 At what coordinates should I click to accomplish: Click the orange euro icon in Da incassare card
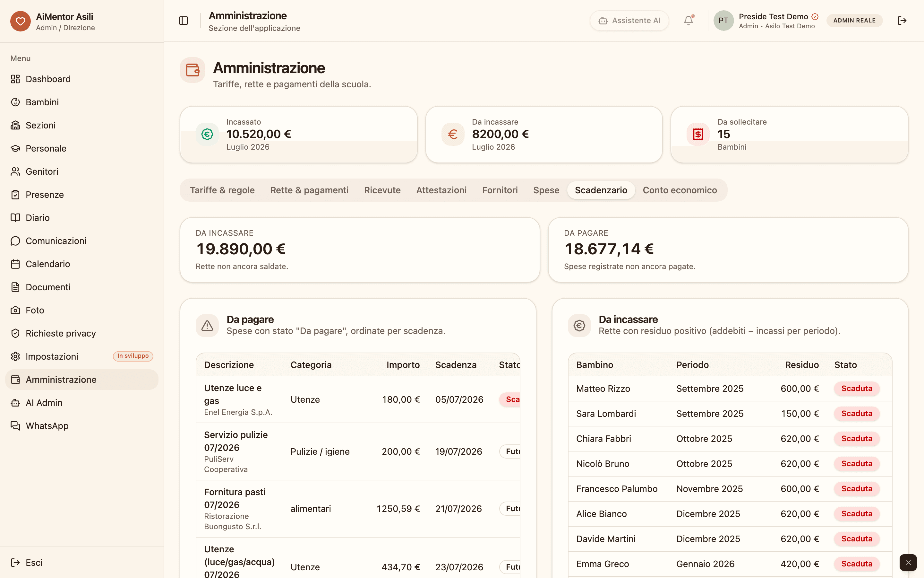pyautogui.click(x=452, y=134)
